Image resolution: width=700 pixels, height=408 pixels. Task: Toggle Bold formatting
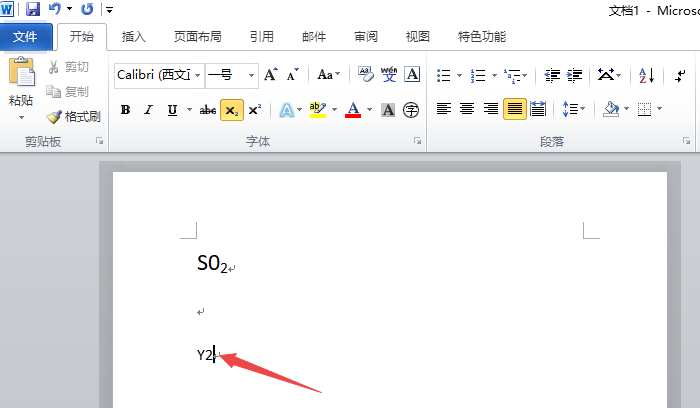click(125, 110)
